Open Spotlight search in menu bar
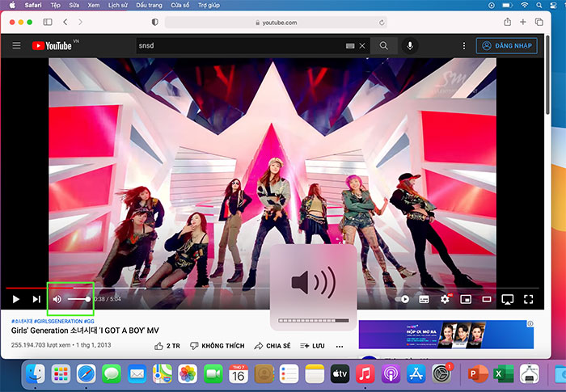 (539, 5)
